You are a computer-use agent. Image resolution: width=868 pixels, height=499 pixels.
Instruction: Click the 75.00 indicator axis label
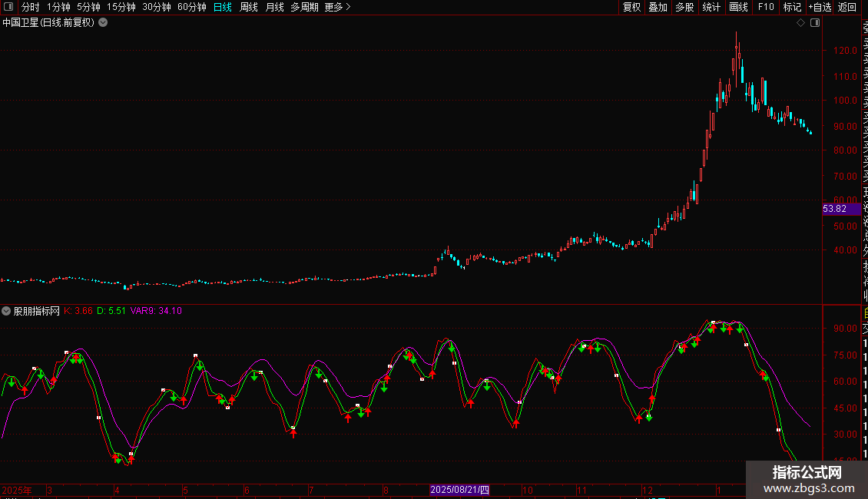(x=845, y=355)
